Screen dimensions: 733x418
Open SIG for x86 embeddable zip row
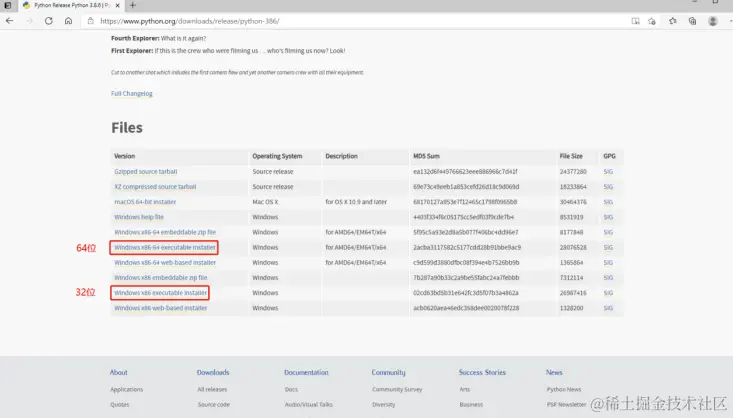click(x=608, y=278)
